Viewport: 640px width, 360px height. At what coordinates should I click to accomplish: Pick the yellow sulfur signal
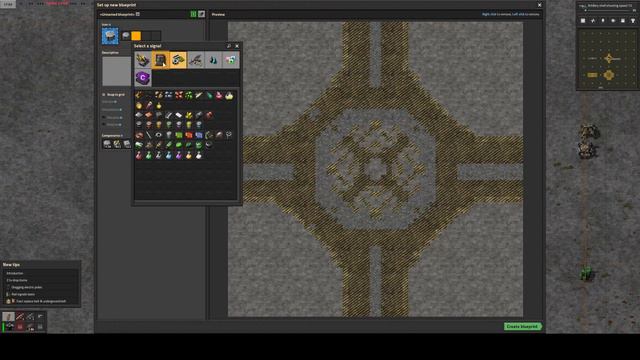tap(189, 115)
